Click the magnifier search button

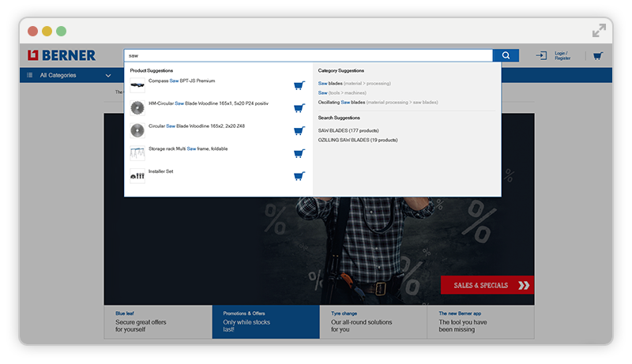click(506, 55)
